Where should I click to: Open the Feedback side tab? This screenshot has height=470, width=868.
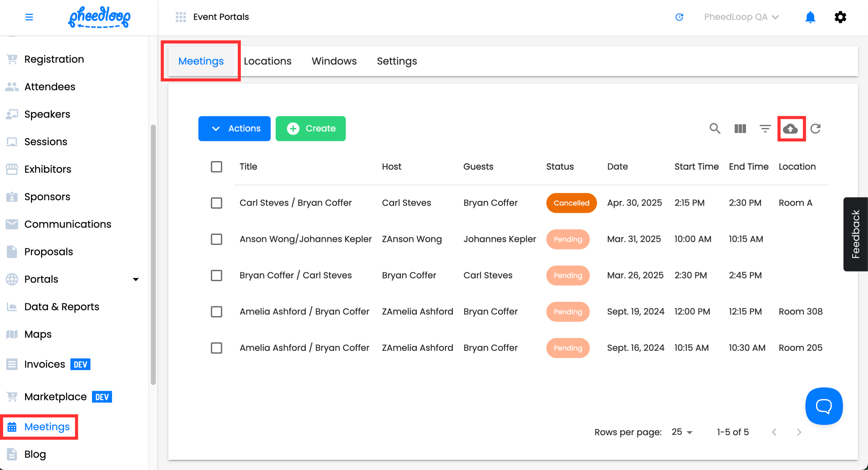tap(855, 234)
